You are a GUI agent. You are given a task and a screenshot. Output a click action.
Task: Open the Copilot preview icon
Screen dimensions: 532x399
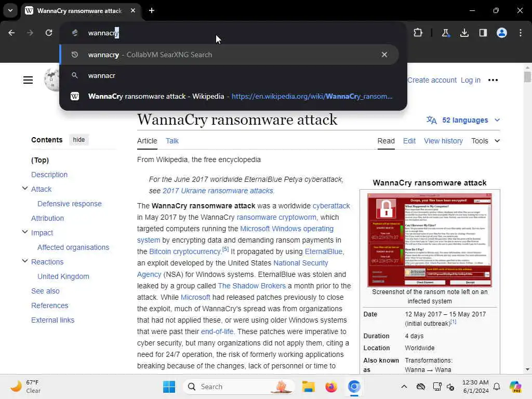[x=515, y=387]
